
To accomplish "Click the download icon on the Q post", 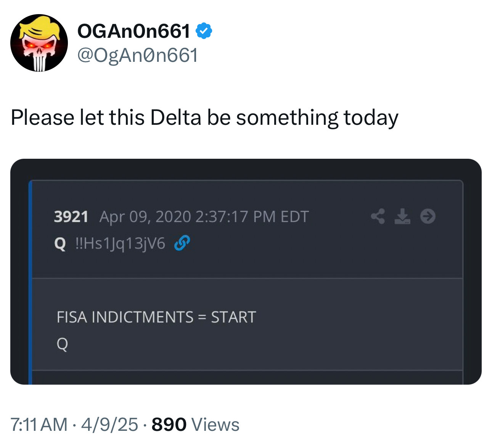I will tap(402, 216).
